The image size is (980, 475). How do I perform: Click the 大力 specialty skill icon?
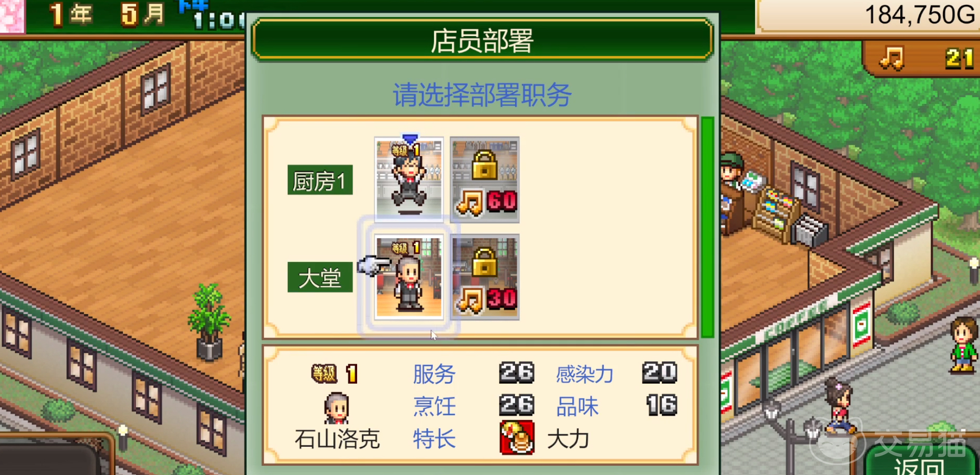[x=517, y=438]
